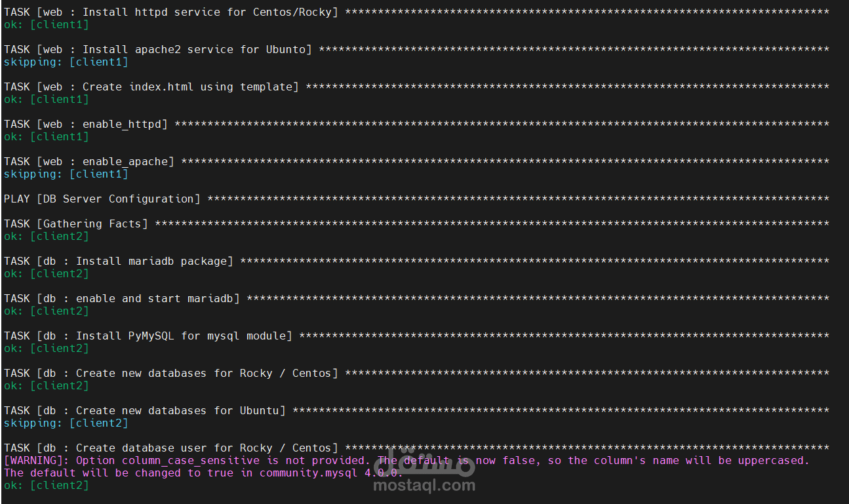
Task: Click 'ok: [client1]' under the httpd install task
Action: coord(47,25)
